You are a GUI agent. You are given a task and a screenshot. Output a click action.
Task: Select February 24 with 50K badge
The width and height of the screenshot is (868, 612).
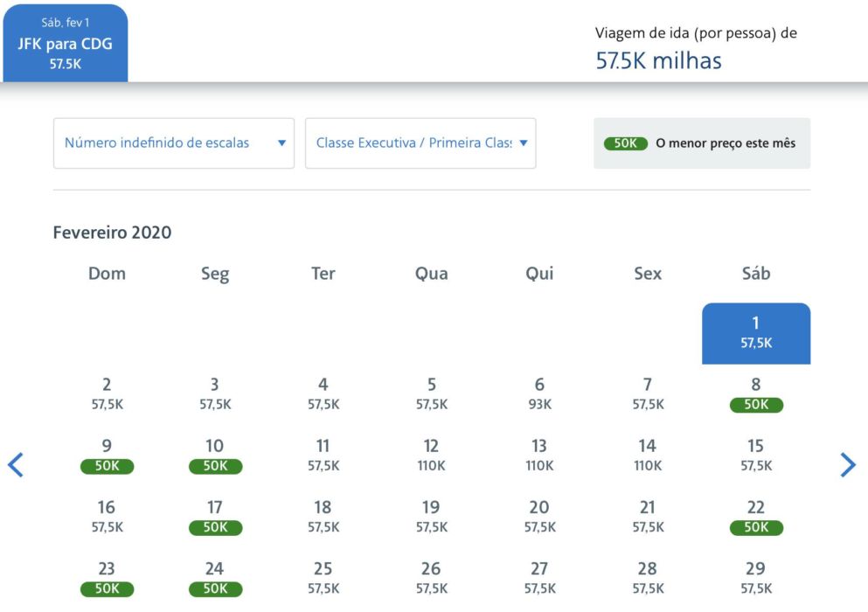215,579
